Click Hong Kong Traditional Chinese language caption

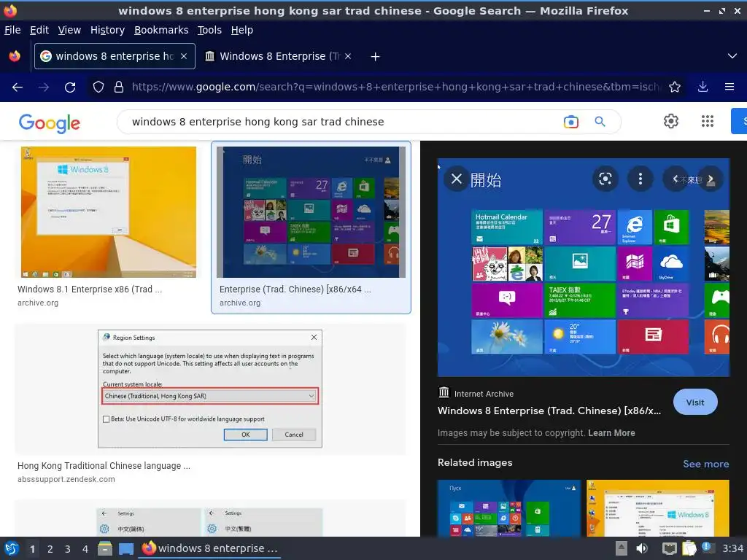coord(104,466)
